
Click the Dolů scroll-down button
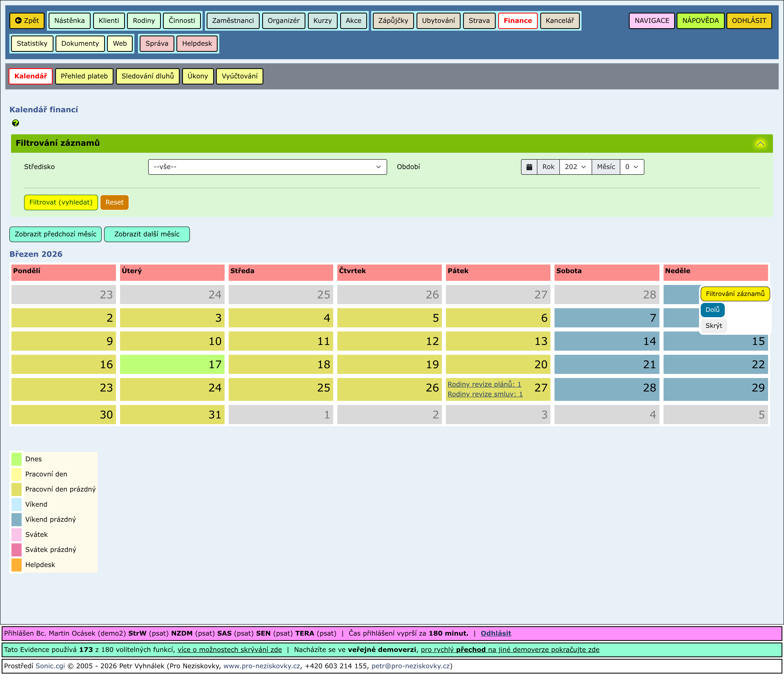(712, 310)
